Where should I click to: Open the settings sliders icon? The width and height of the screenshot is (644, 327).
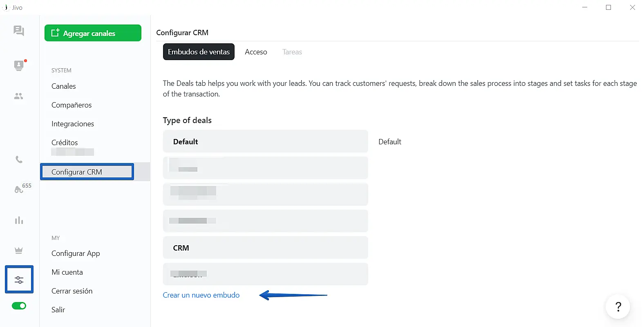(19, 280)
